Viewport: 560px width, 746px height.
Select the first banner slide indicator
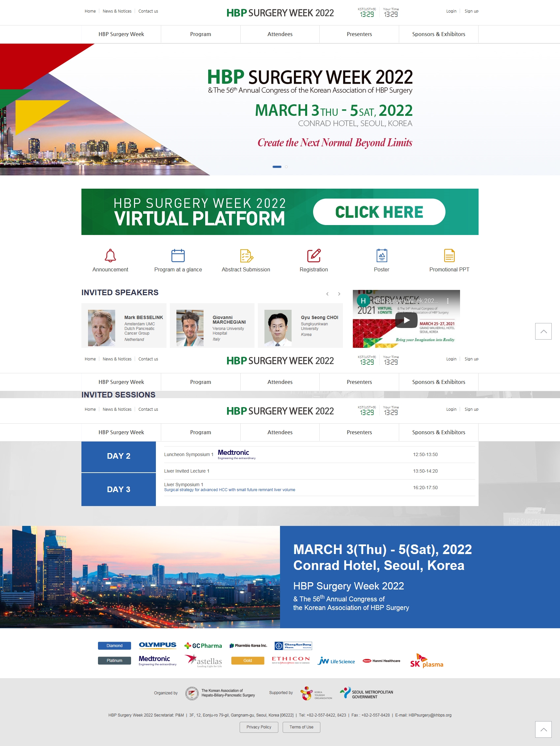277,167
